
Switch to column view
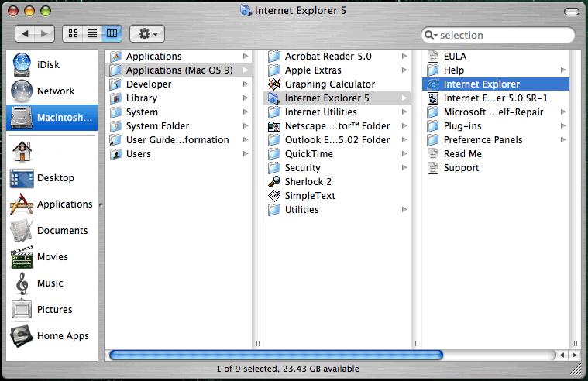click(x=112, y=34)
